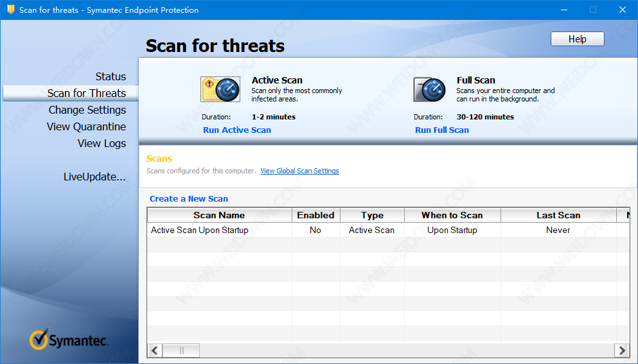Screen dimensions: 638x364
Task: Click the 'Never' cell under Last Scan
Action: click(x=558, y=230)
